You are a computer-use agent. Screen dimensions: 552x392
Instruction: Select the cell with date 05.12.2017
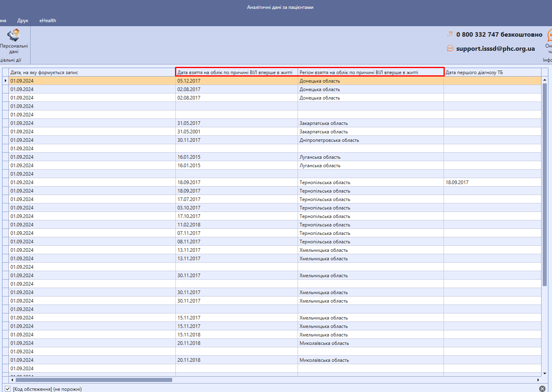coord(237,81)
